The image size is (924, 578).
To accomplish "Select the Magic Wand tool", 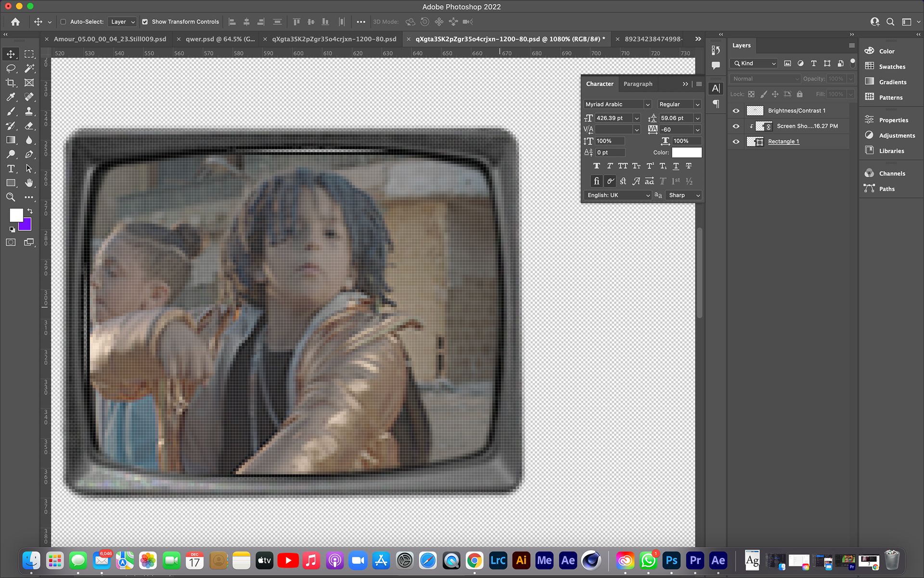I will coord(29,68).
